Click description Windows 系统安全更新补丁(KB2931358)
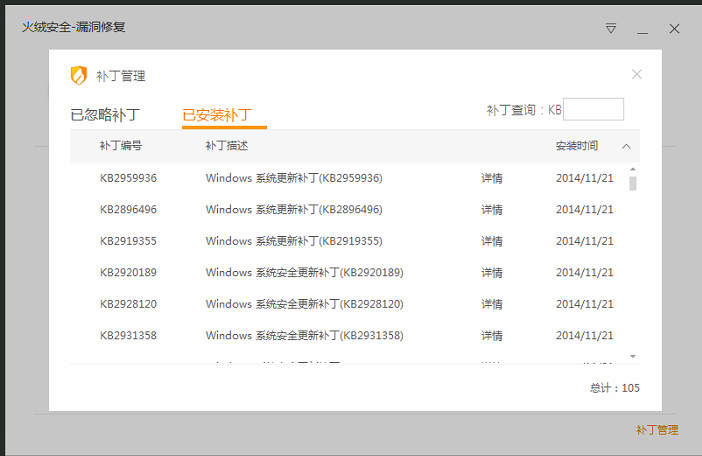The height and width of the screenshot is (456, 702). pyautogui.click(x=304, y=336)
